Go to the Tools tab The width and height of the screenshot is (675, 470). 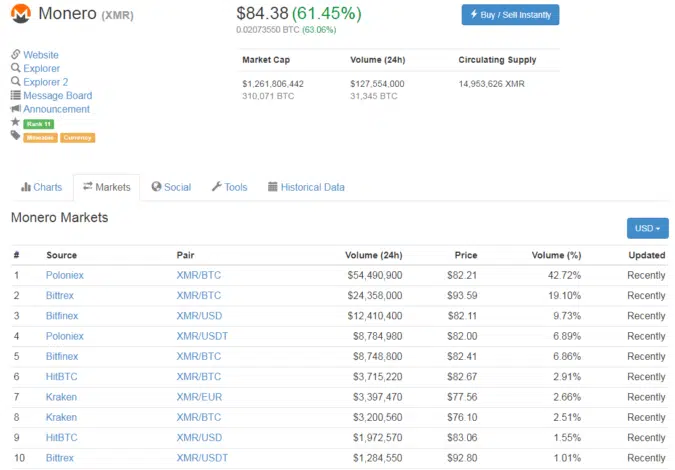230,187
